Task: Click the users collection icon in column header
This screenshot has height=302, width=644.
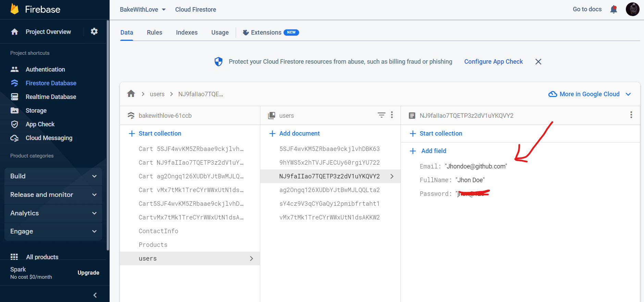Action: pyautogui.click(x=271, y=115)
